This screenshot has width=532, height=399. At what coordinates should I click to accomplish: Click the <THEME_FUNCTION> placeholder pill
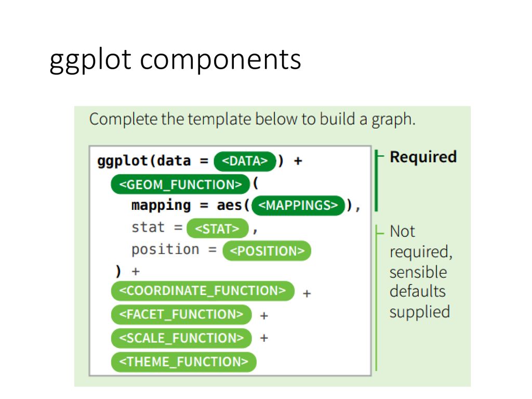[183, 362]
